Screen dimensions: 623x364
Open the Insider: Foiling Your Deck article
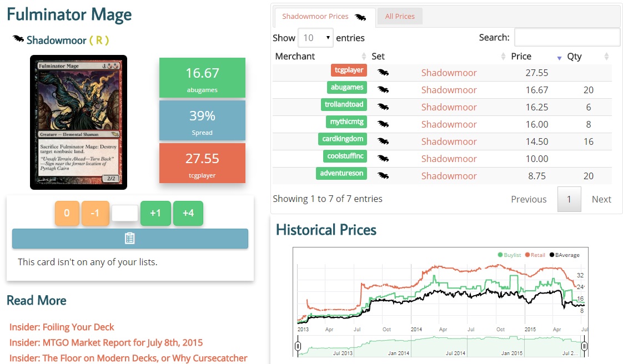62,327
